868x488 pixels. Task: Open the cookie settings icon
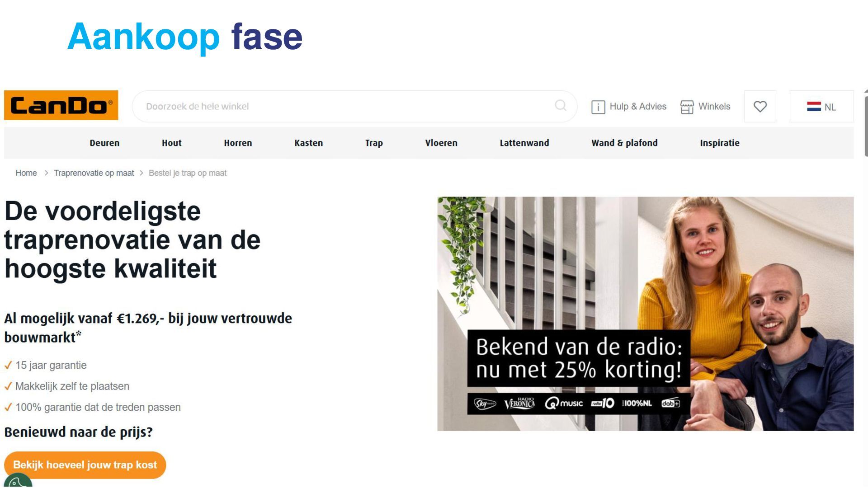click(x=17, y=481)
